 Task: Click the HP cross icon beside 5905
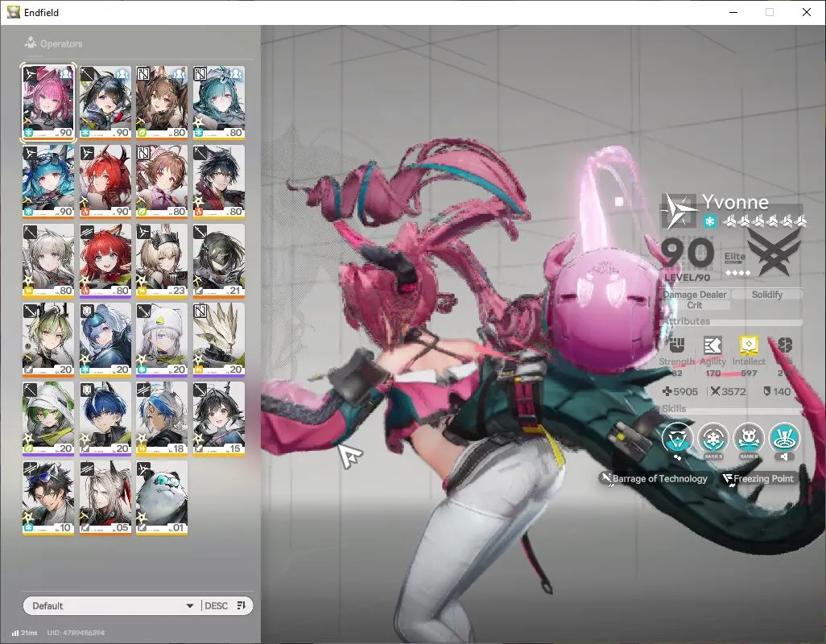pyautogui.click(x=667, y=391)
